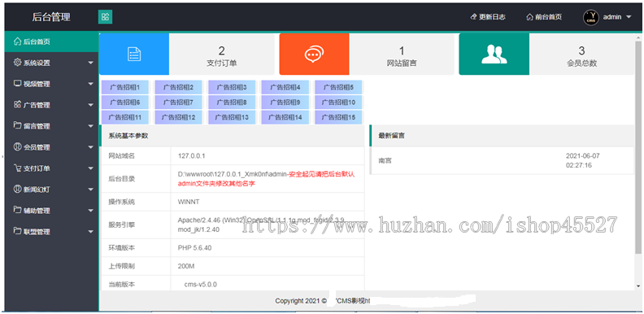The image size is (644, 314).
Task: Click the user icon for 会员管理
Action: click(x=17, y=146)
